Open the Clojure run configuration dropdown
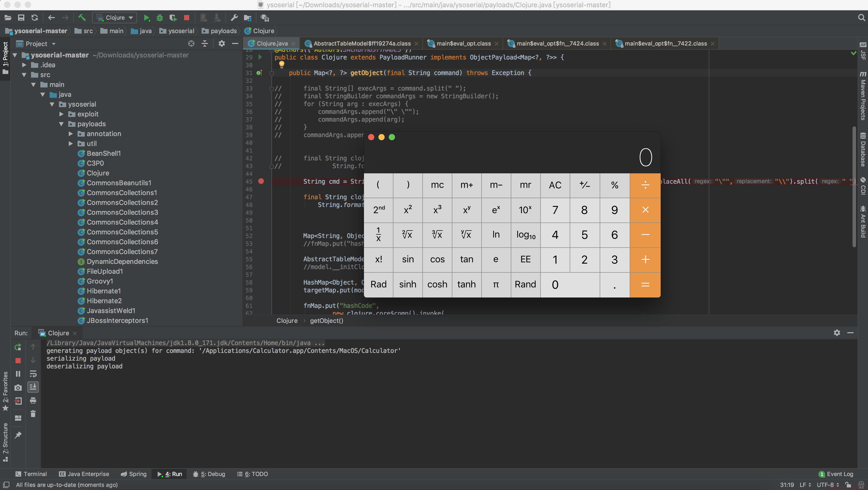 point(115,18)
